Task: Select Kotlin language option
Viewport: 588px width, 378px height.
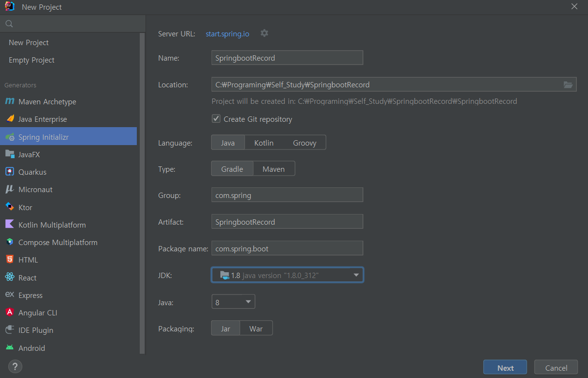Action: [264, 143]
